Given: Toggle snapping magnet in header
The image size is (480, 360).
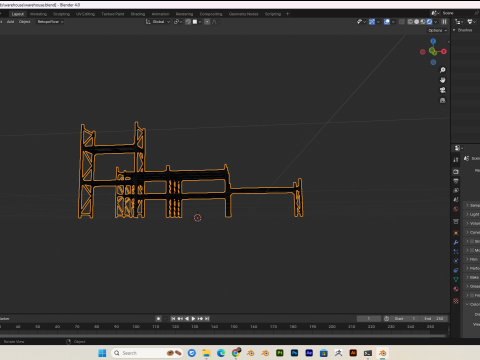Looking at the screenshot, I should point(188,22).
